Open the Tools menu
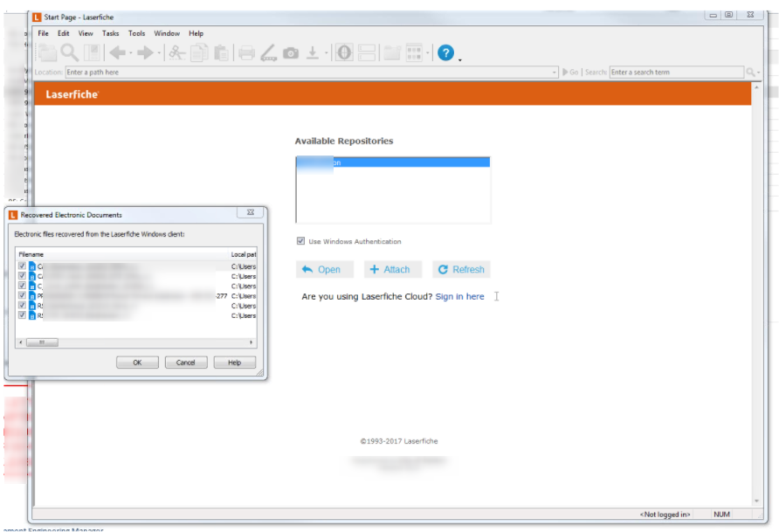The height and width of the screenshot is (532, 779). 136,33
